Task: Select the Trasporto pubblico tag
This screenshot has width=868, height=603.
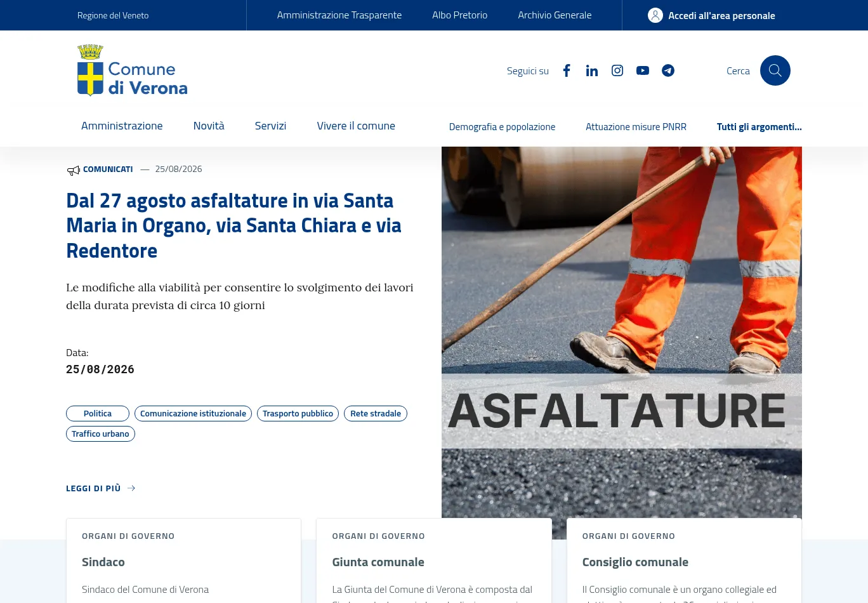Action: point(298,413)
